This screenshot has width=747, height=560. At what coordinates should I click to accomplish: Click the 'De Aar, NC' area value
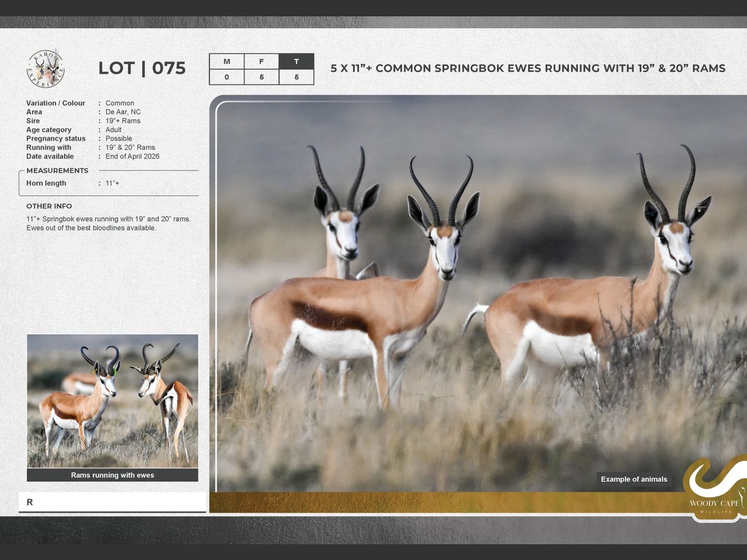click(123, 112)
